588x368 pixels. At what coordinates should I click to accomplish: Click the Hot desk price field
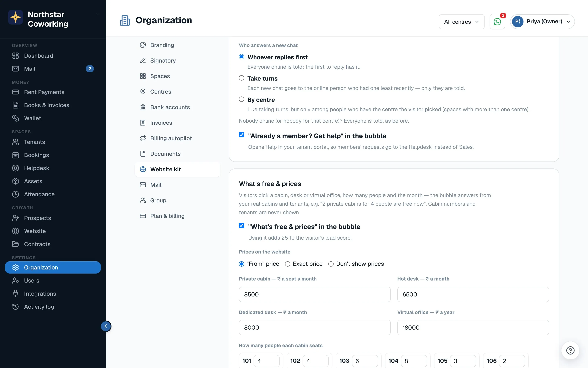(x=473, y=294)
